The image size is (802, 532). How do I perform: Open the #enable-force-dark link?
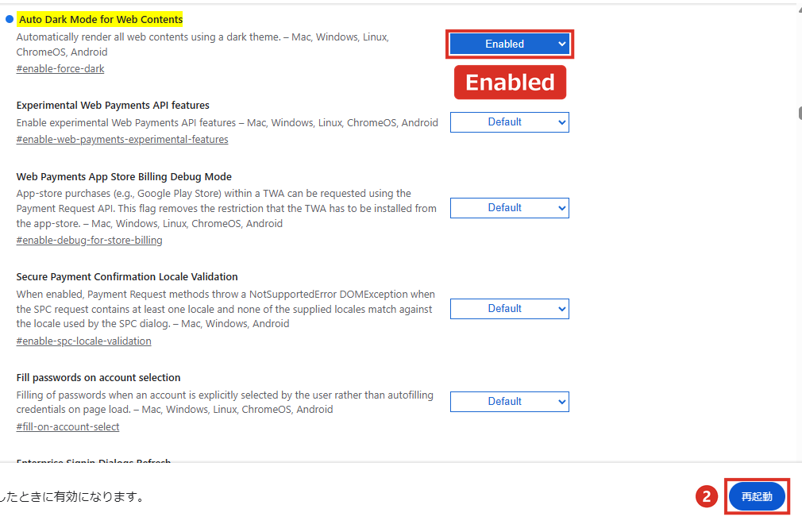pyautogui.click(x=60, y=68)
